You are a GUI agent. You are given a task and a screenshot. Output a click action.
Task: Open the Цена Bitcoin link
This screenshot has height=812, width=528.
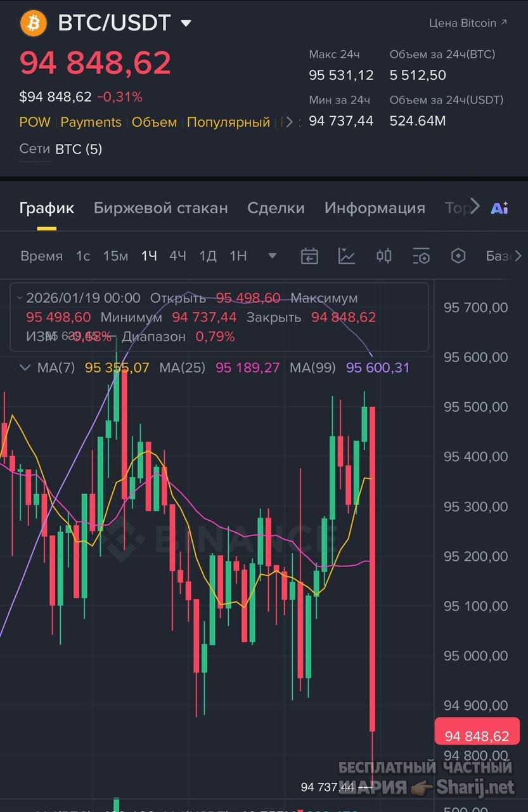point(468,23)
